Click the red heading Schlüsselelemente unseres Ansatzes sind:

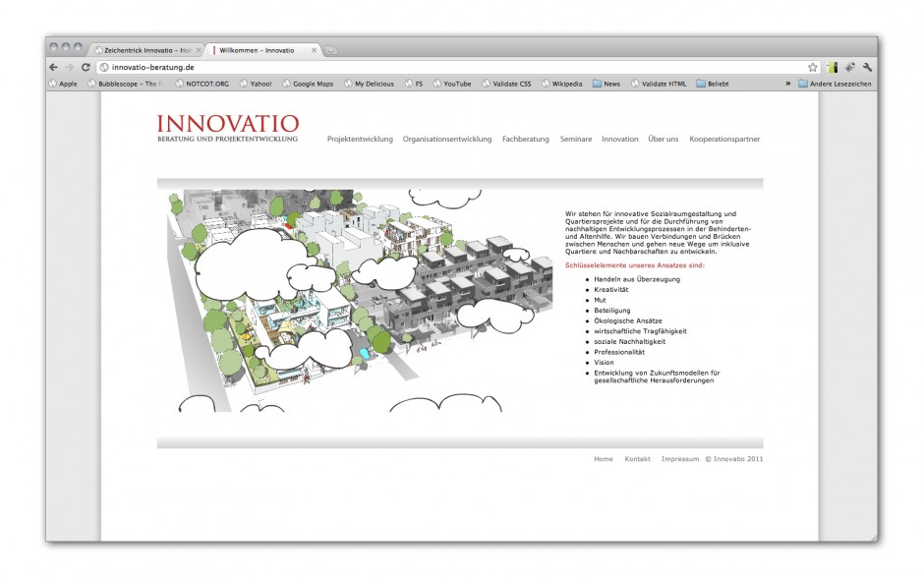[x=635, y=265]
